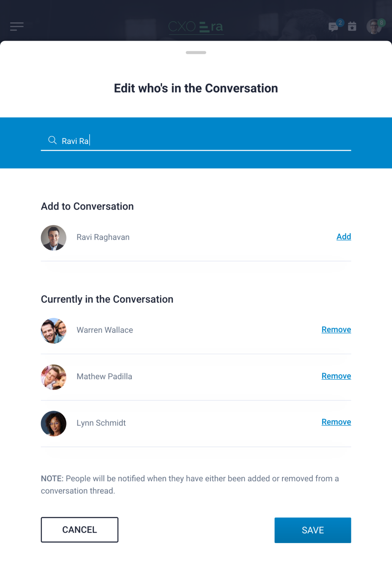This screenshot has width=392, height=574.
Task: Open the chat messages icon
Action: [334, 27]
